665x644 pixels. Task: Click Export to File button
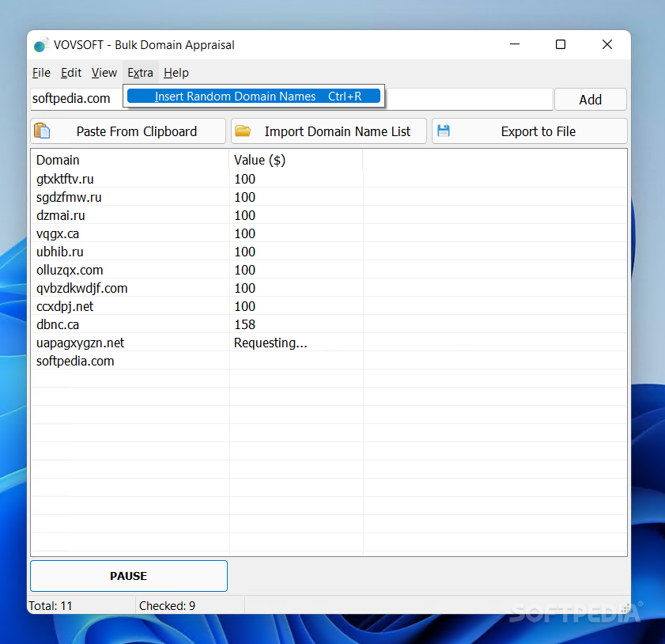pyautogui.click(x=529, y=131)
